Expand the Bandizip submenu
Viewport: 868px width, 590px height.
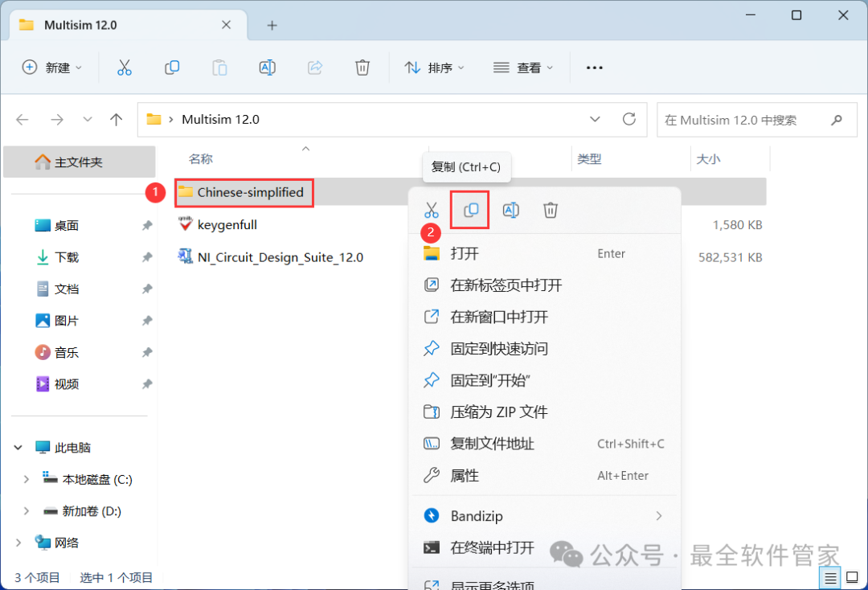pyautogui.click(x=658, y=515)
